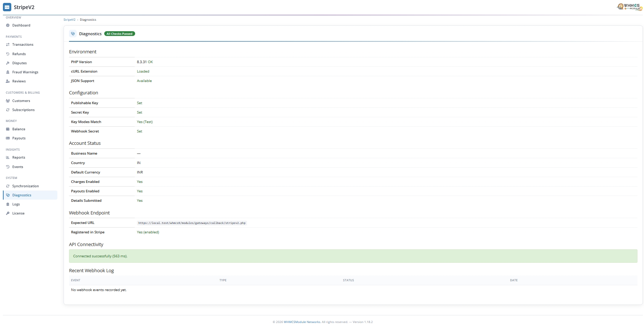The height and width of the screenshot is (327, 644).
Task: Go to Subscriptions
Action: (30, 110)
